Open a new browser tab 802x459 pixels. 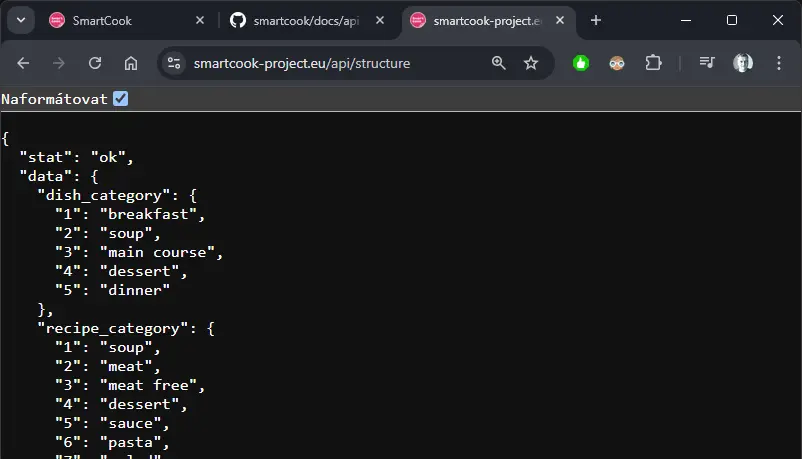click(x=596, y=20)
